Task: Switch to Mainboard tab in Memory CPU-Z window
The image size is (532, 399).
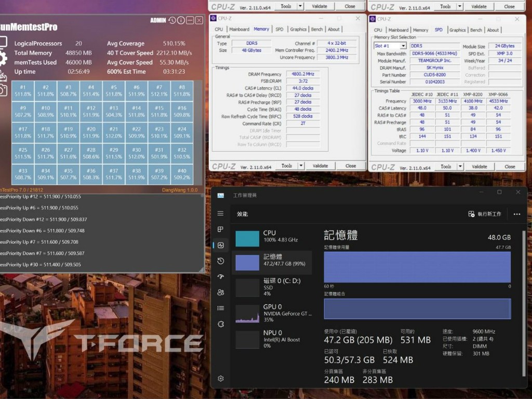Action: [239, 30]
